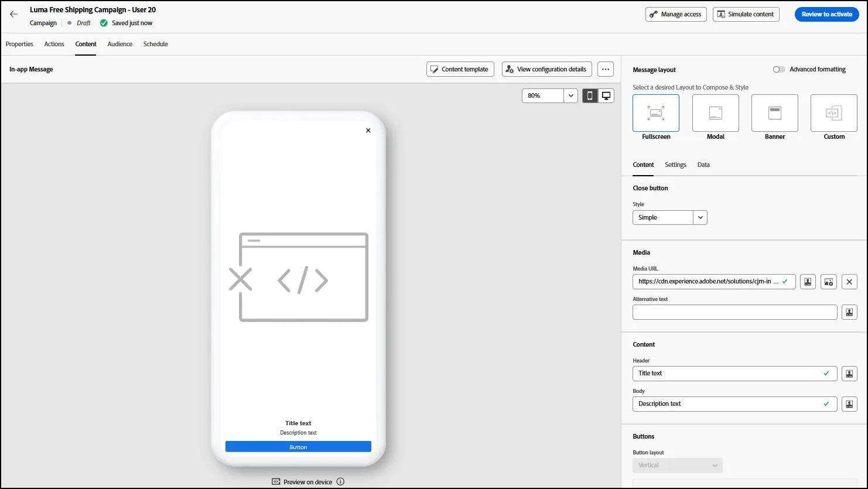This screenshot has height=489, width=868.
Task: Click View configuration details
Action: [547, 69]
